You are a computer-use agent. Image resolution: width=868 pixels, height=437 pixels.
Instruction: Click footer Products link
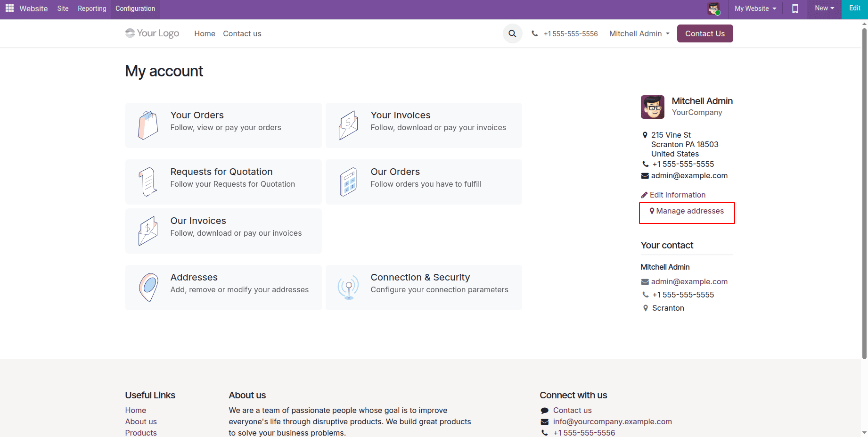click(141, 433)
